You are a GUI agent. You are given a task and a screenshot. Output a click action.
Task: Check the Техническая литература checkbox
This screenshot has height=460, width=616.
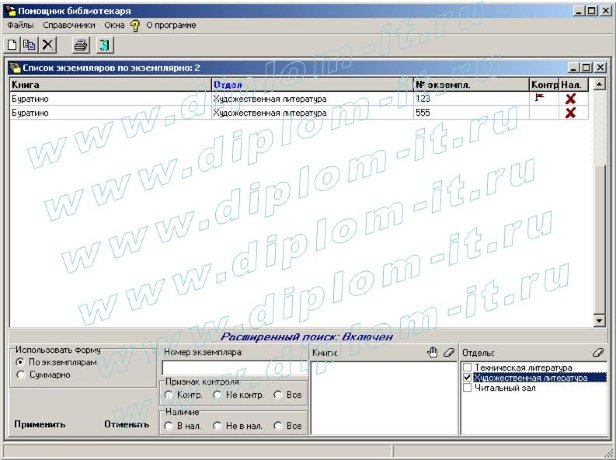[468, 367]
